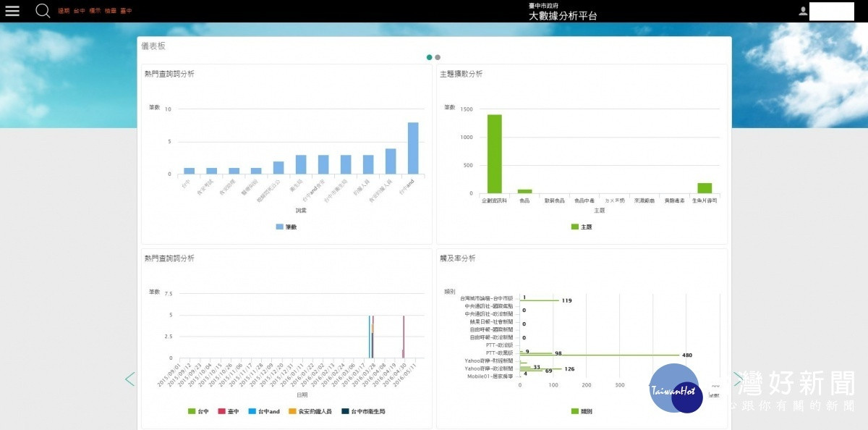Open the hamburger menu

tap(12, 11)
